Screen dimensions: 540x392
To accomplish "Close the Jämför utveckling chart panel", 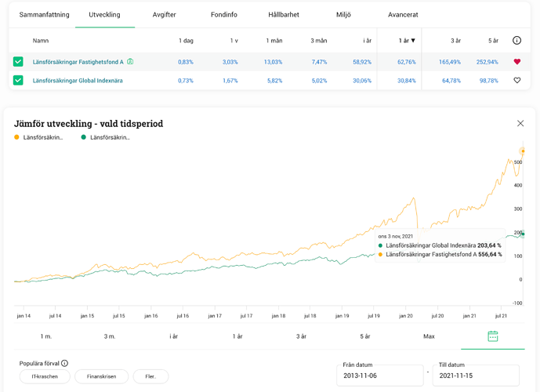I will (520, 123).
